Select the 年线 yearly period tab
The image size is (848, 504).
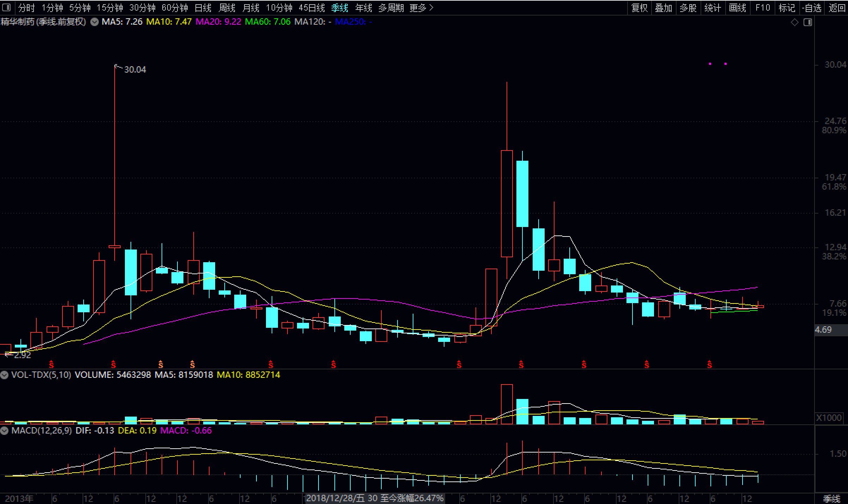point(364,7)
